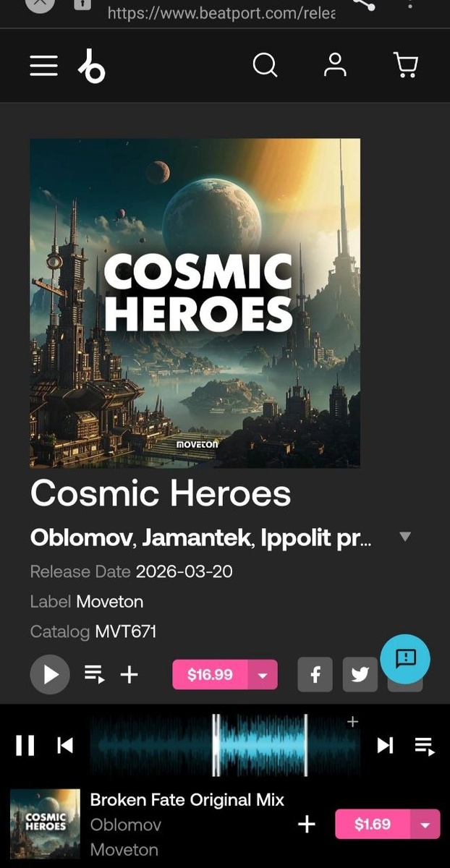The width and height of the screenshot is (450, 868).
Task: Play the Cosmic Heroes release
Action: pos(50,675)
